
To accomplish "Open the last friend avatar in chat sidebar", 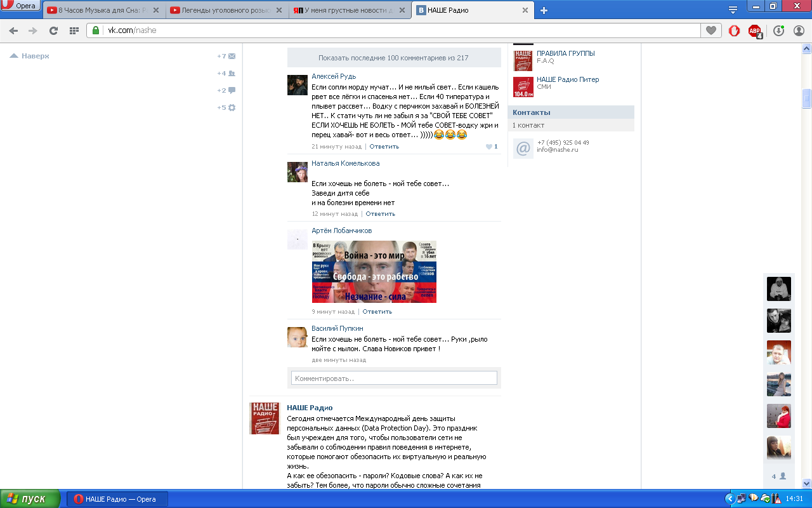I will [x=779, y=448].
